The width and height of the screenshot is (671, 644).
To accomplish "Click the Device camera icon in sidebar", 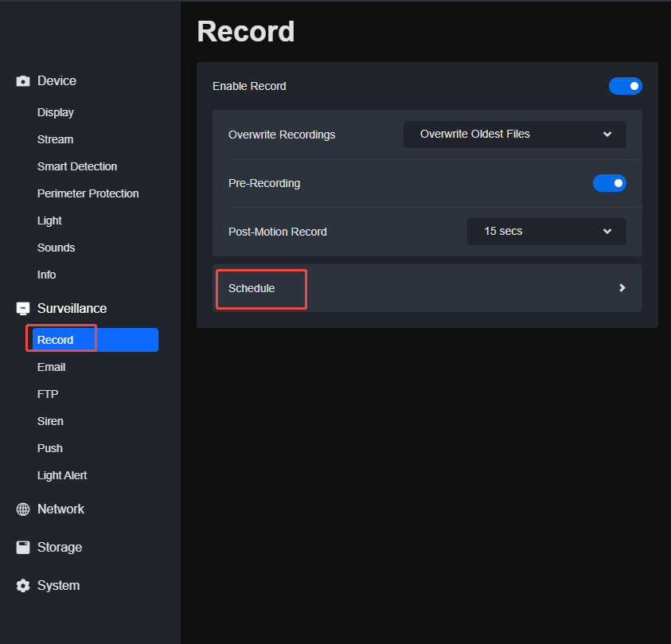I will click(22, 80).
